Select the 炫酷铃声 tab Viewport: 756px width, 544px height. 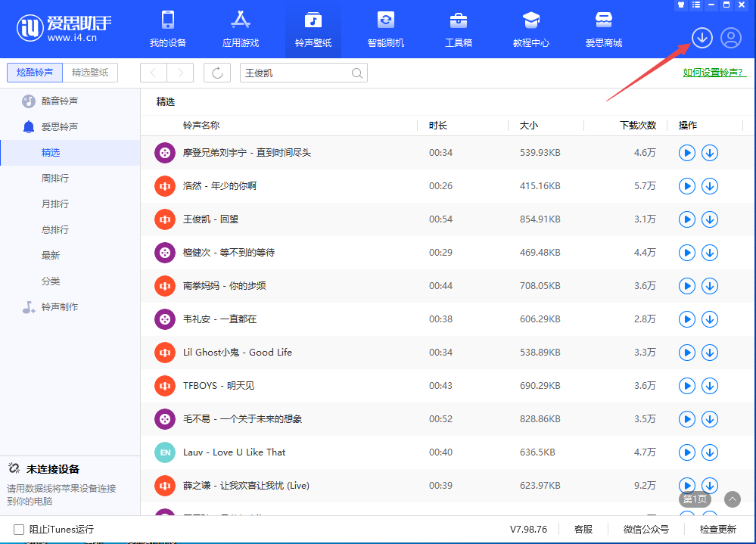click(35, 73)
